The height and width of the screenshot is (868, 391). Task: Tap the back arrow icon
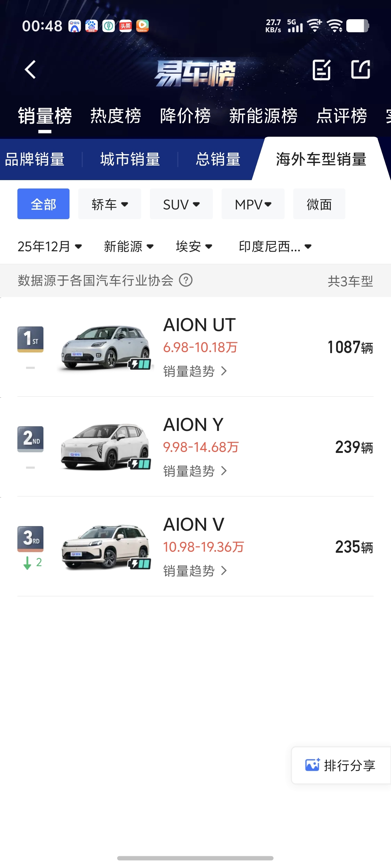pos(30,70)
